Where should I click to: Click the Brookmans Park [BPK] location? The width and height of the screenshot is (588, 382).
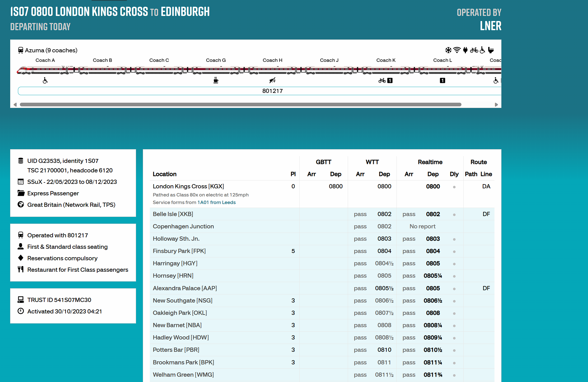(183, 362)
